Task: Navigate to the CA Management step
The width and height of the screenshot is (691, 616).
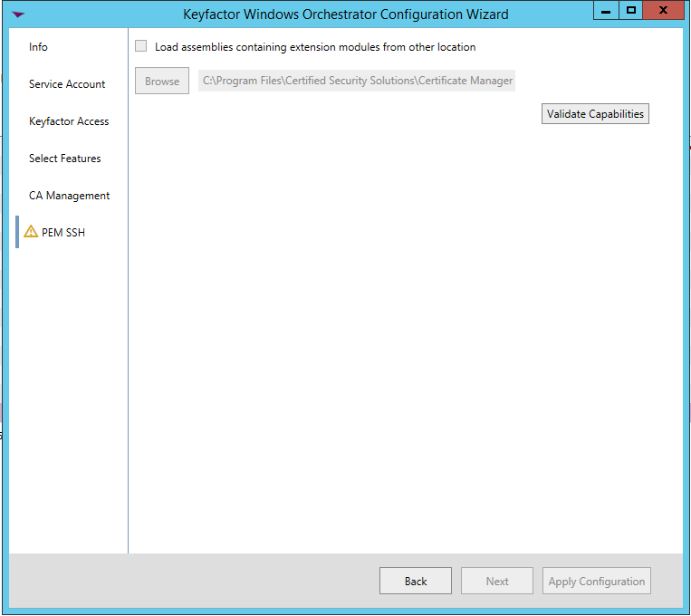Action: coord(69,196)
